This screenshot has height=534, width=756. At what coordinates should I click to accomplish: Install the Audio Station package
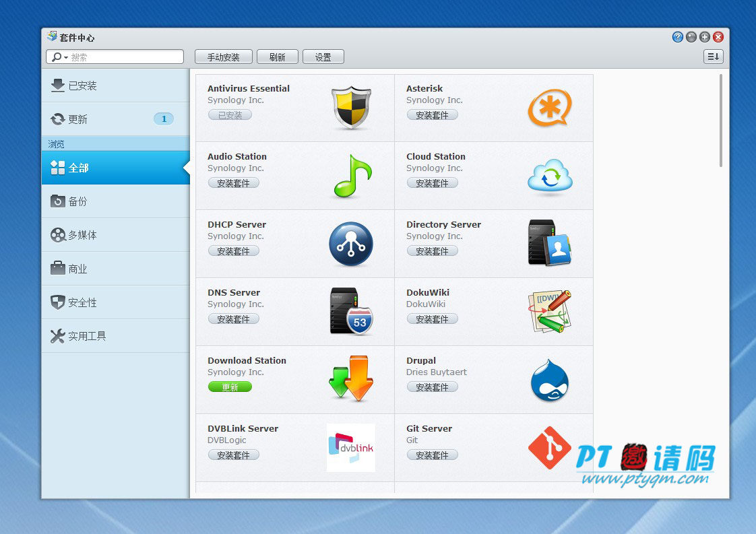coord(234,183)
